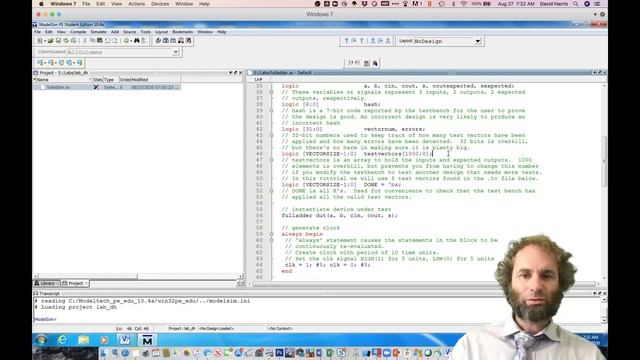Image resolution: width=640 pixels, height=360 pixels.
Task: Click the Spotlight search icon in menu bar
Action: point(576,4)
